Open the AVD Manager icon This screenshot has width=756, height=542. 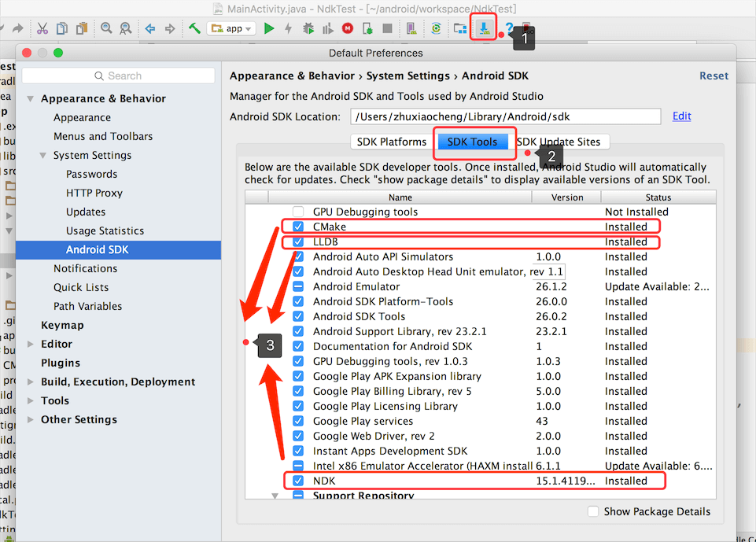click(x=411, y=29)
